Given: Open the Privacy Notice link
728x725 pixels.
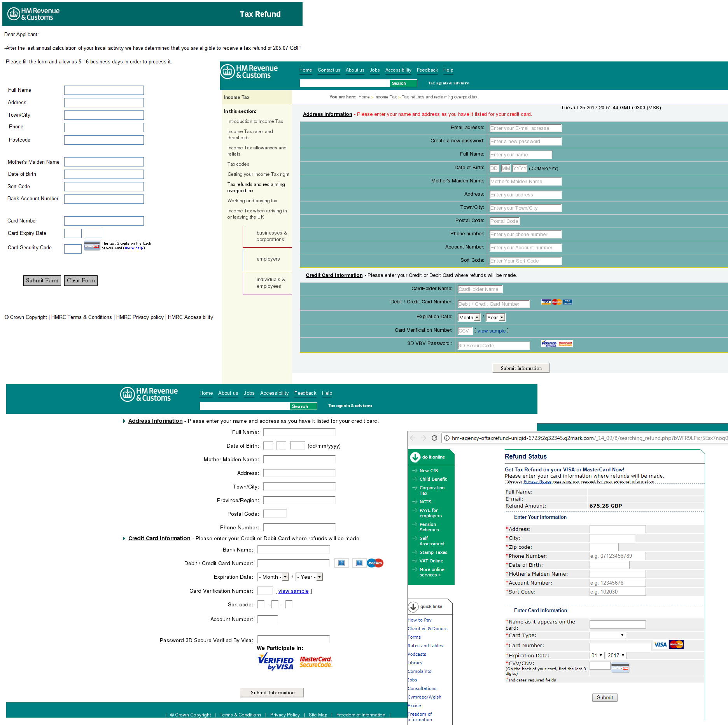Looking at the screenshot, I should (537, 482).
